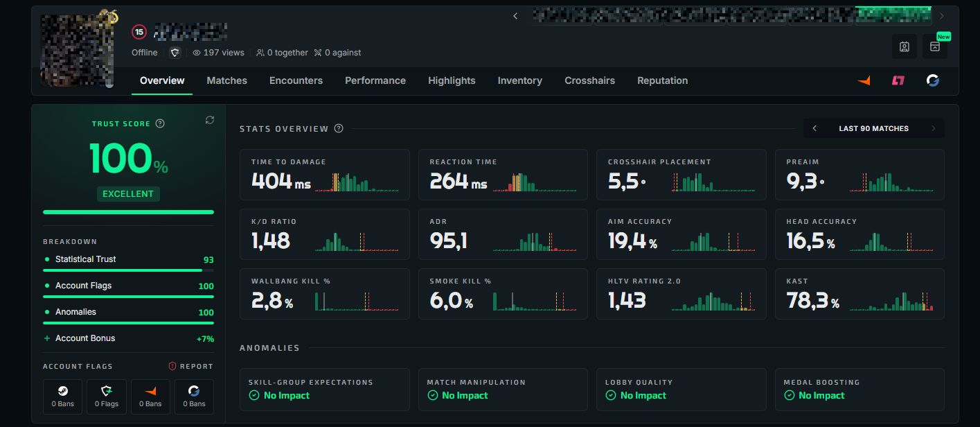Screen dimensions: 980x427
Task: Click right chevron of top match strip
Action: point(942,16)
